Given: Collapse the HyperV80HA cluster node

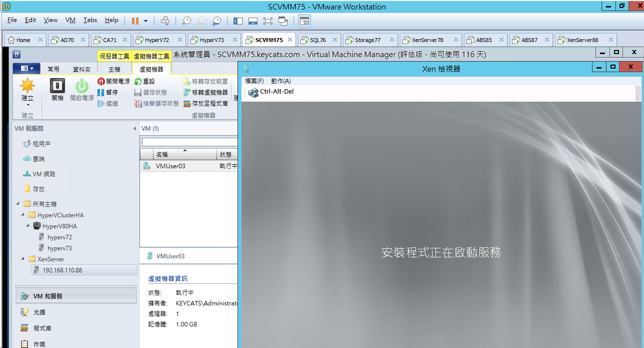Looking at the screenshot, I should (28, 226).
